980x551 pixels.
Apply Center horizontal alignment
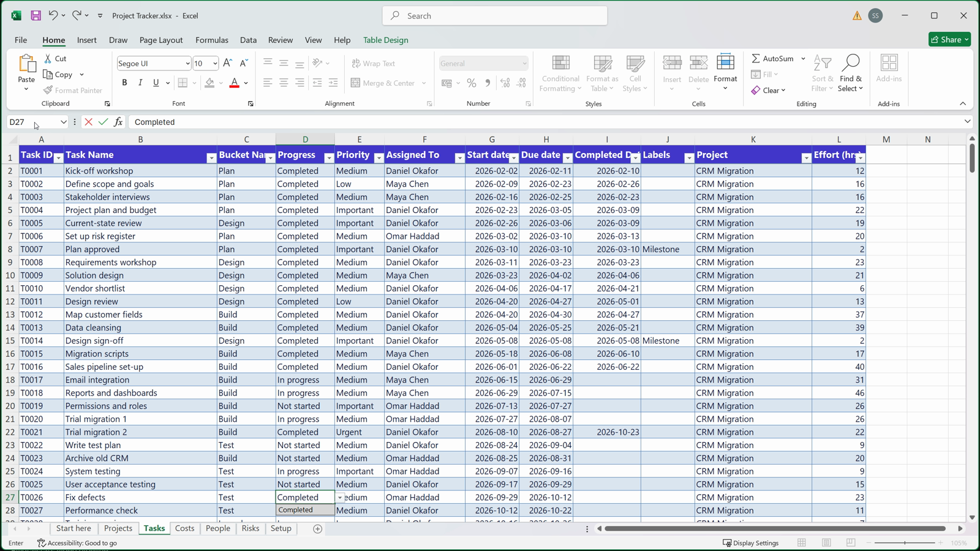coord(284,83)
